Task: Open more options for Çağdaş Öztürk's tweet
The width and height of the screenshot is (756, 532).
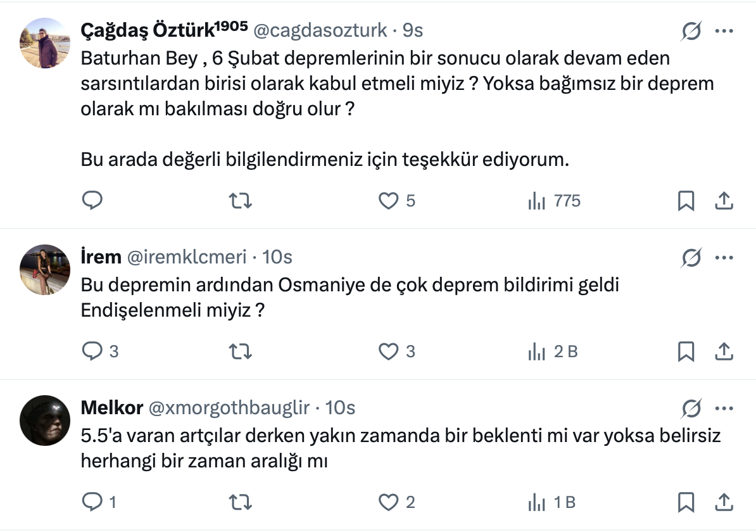Action: point(724,30)
